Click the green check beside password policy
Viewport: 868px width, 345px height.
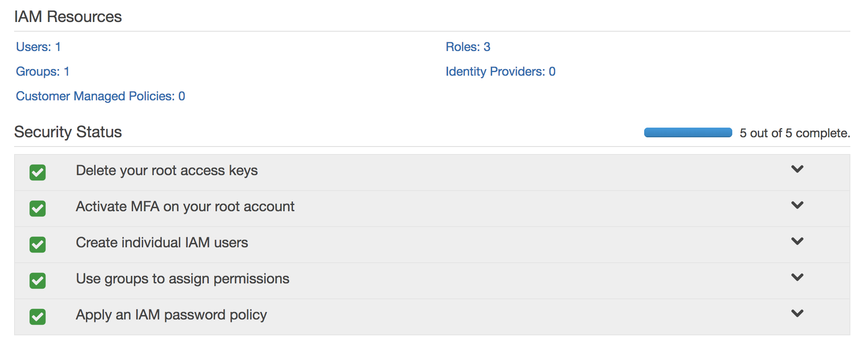pos(37,317)
